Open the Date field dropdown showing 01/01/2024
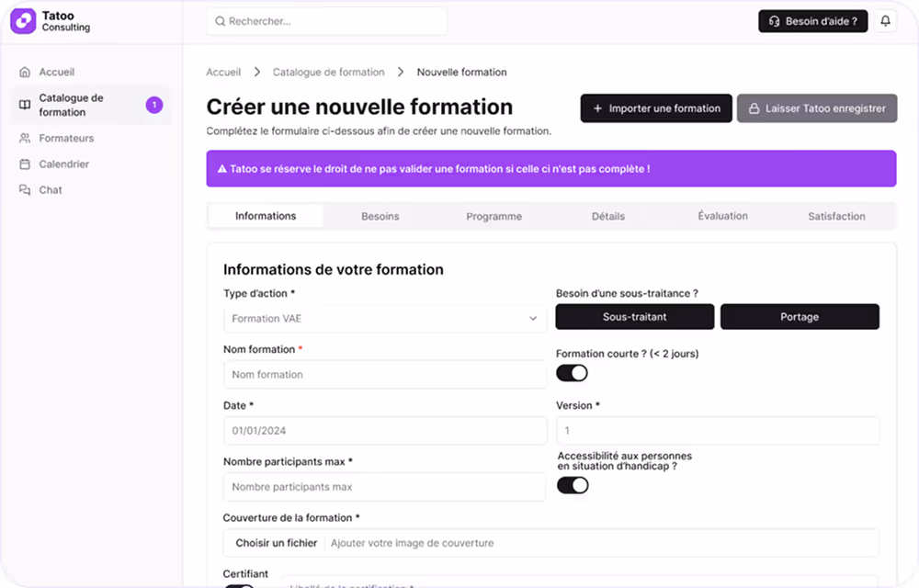919x588 pixels. pyautogui.click(x=384, y=430)
